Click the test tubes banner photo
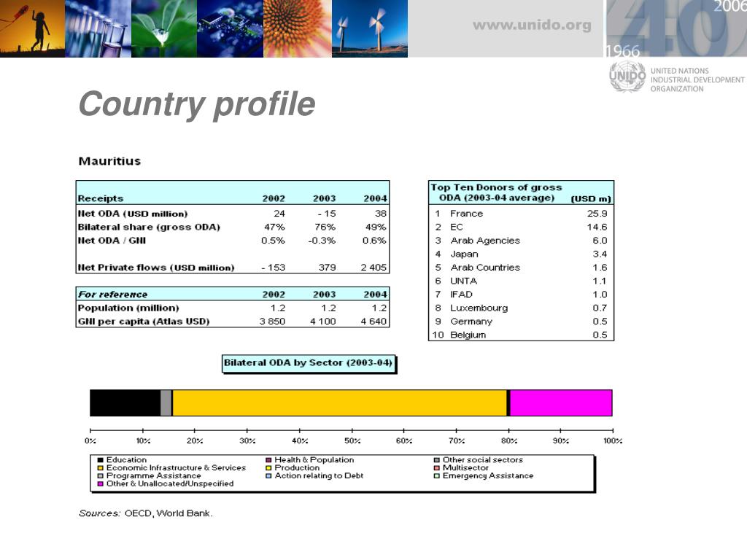This screenshot has height=560, width=747. [x=98, y=28]
